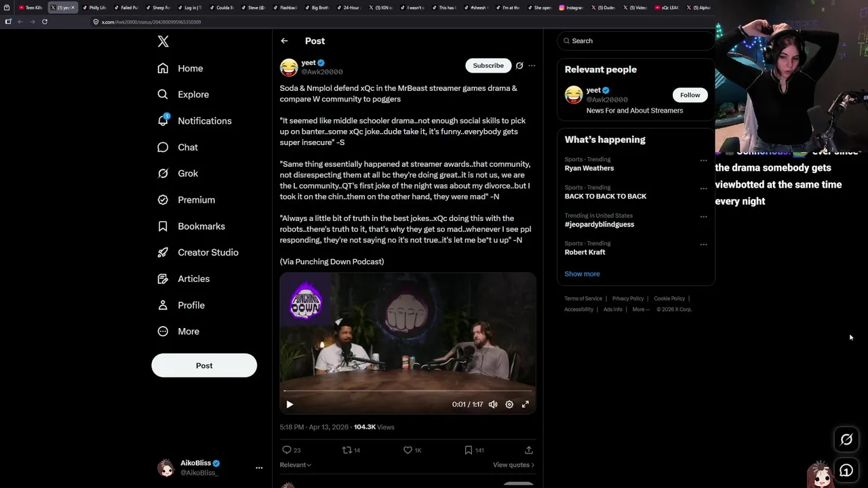Enter fullscreen on the video
The image size is (868, 488).
pyautogui.click(x=525, y=405)
